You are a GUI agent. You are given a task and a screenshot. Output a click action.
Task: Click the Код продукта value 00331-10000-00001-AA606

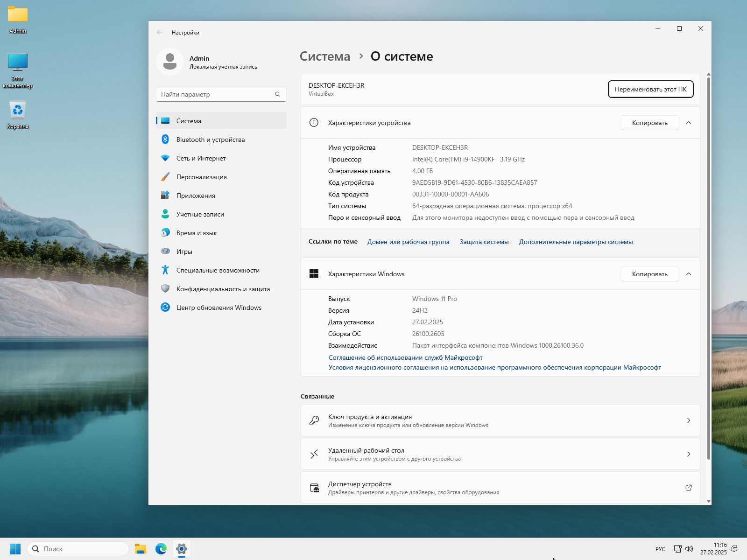point(451,194)
